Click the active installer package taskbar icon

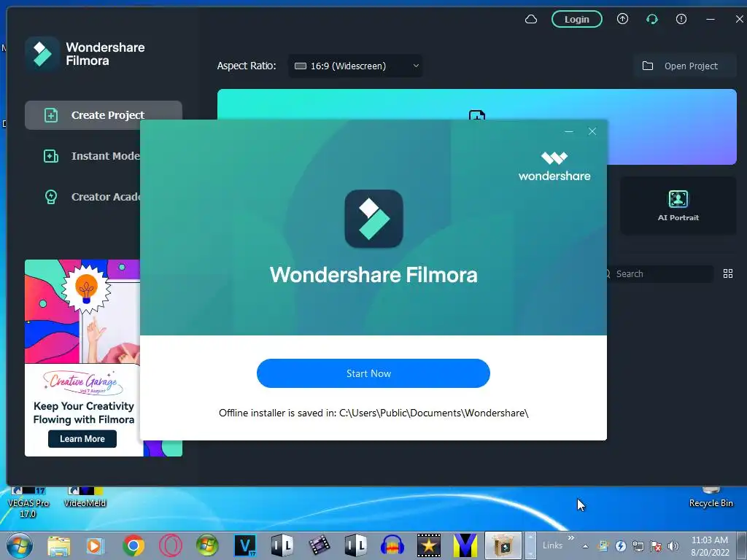tap(503, 545)
